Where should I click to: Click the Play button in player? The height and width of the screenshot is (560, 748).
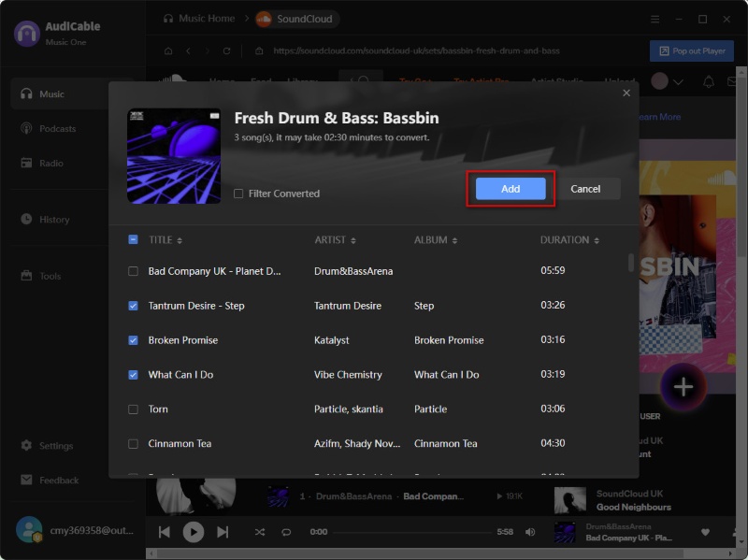coord(194,532)
